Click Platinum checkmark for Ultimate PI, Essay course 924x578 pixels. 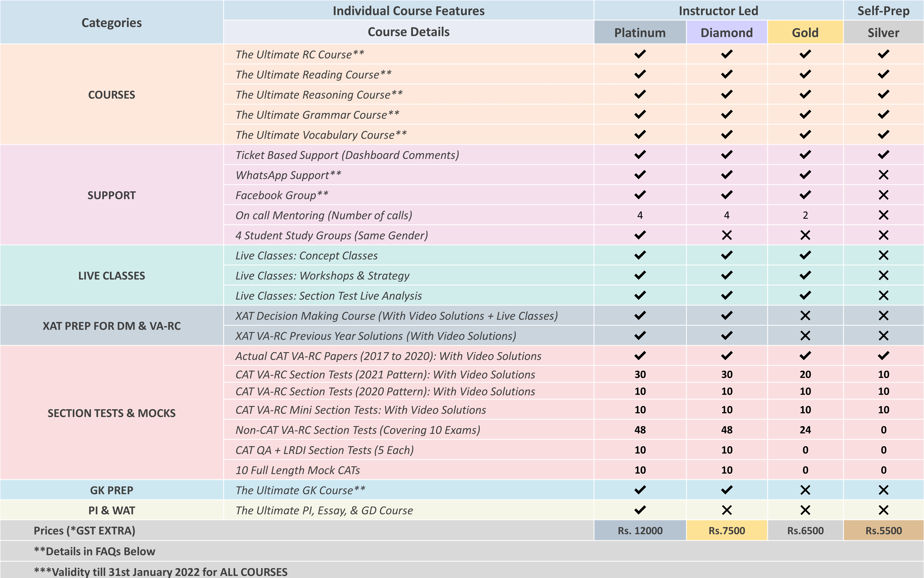[x=640, y=510]
